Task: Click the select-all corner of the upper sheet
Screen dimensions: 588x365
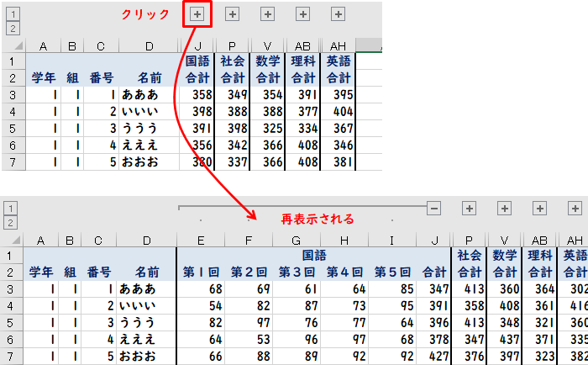Action: [x=12, y=45]
